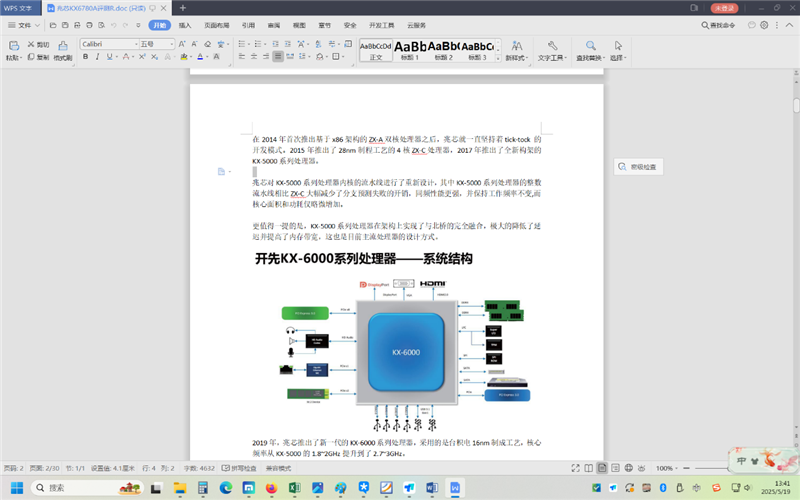Toggle spell check in status bar

pos(239,468)
